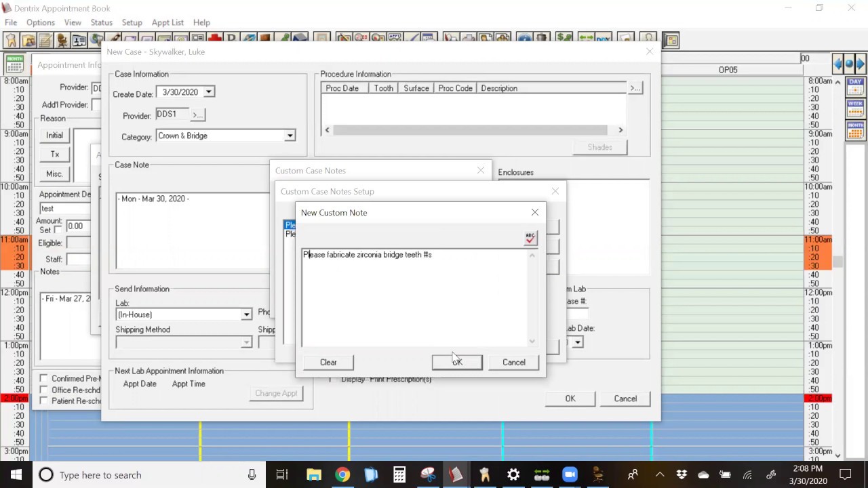Click the provider selection >> button
Viewport: 868px width, 488px height.
(x=197, y=115)
